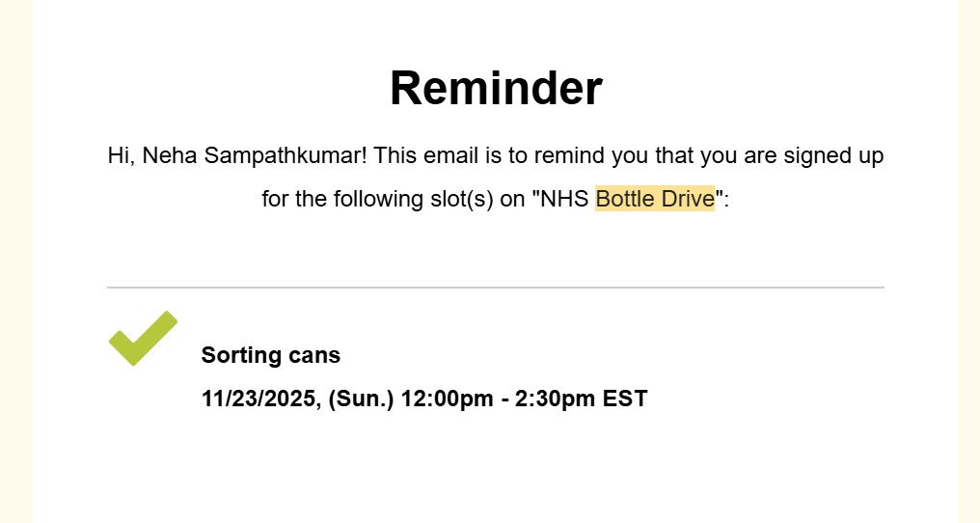
Task: Click the word remind in the message
Action: pyautogui.click(x=569, y=155)
